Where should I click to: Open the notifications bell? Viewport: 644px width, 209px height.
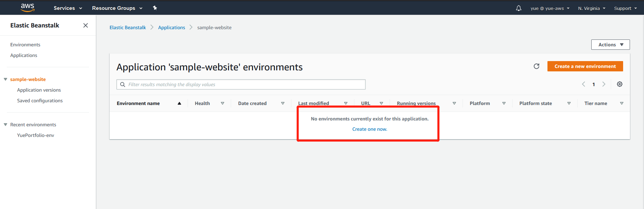pos(519,8)
